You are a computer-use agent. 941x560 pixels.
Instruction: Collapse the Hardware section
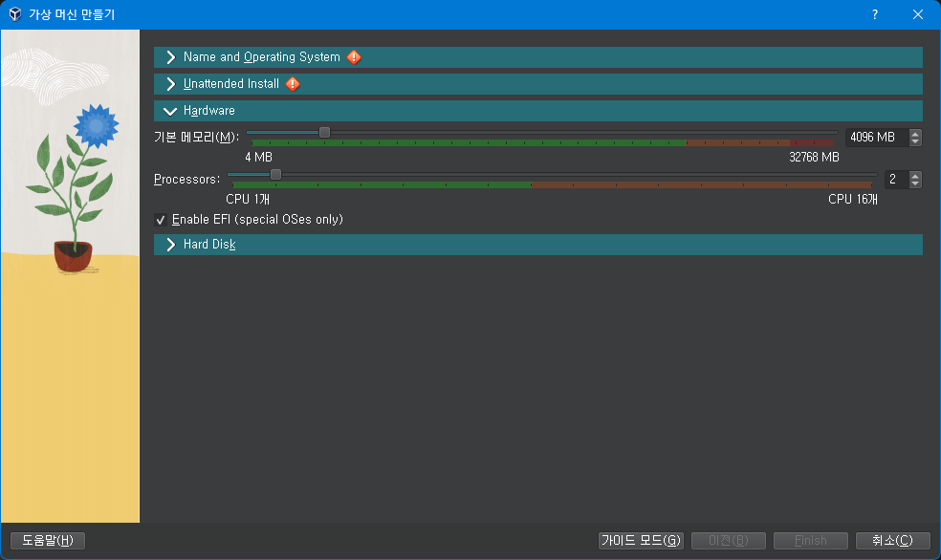pyautogui.click(x=537, y=111)
